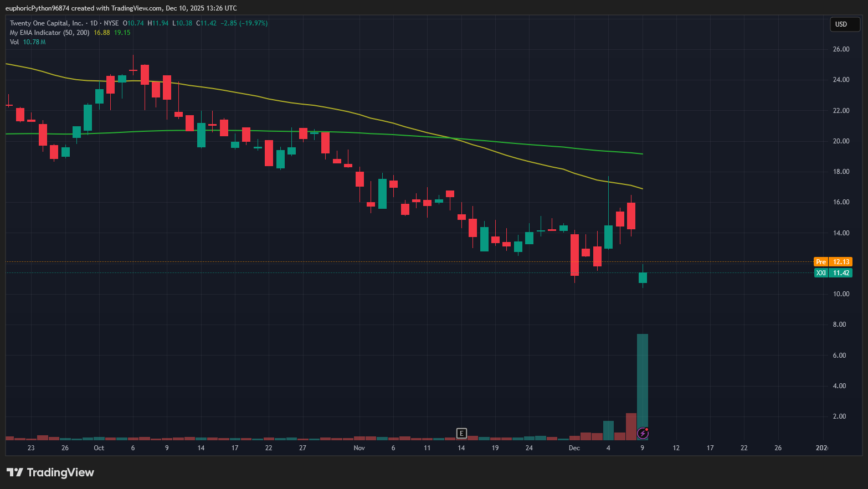868x489 pixels.
Task: Click the Vol value 10.78M
Action: [x=34, y=42]
